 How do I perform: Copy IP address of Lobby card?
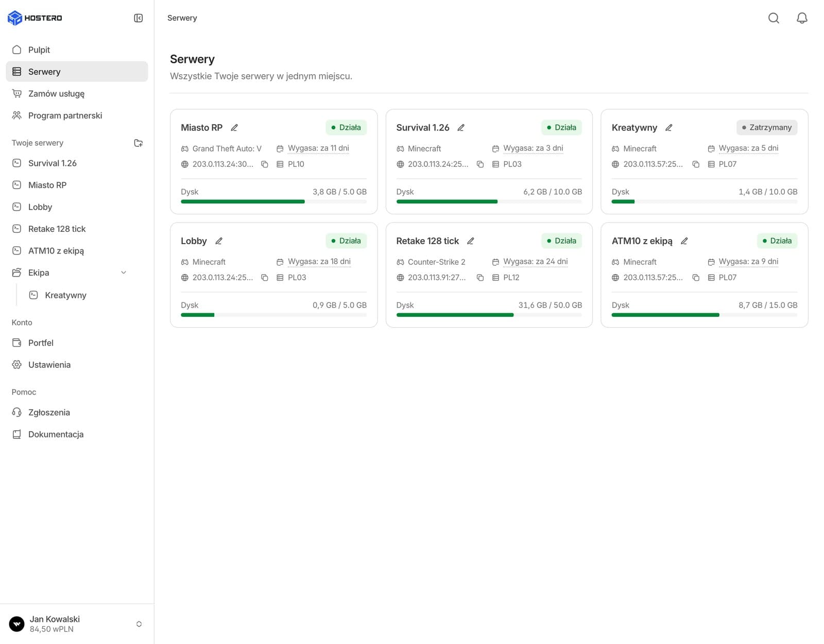click(265, 278)
